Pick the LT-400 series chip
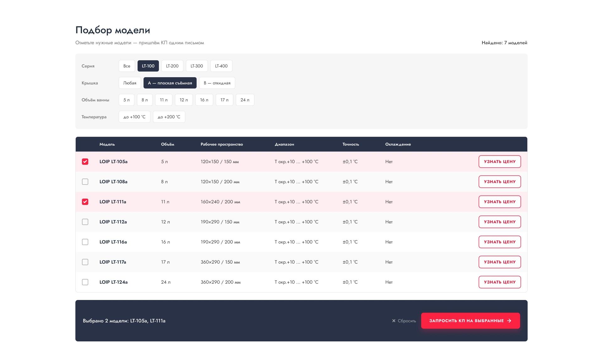 [221, 66]
